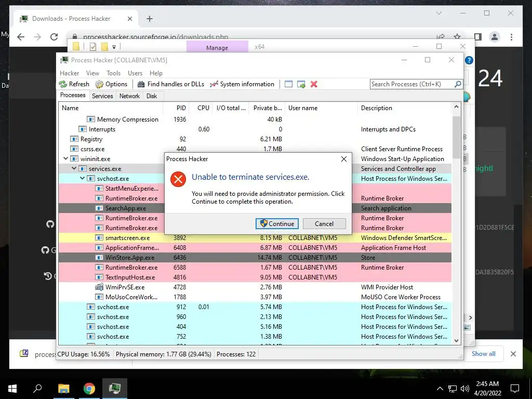Sort by the User name column

coord(321,108)
